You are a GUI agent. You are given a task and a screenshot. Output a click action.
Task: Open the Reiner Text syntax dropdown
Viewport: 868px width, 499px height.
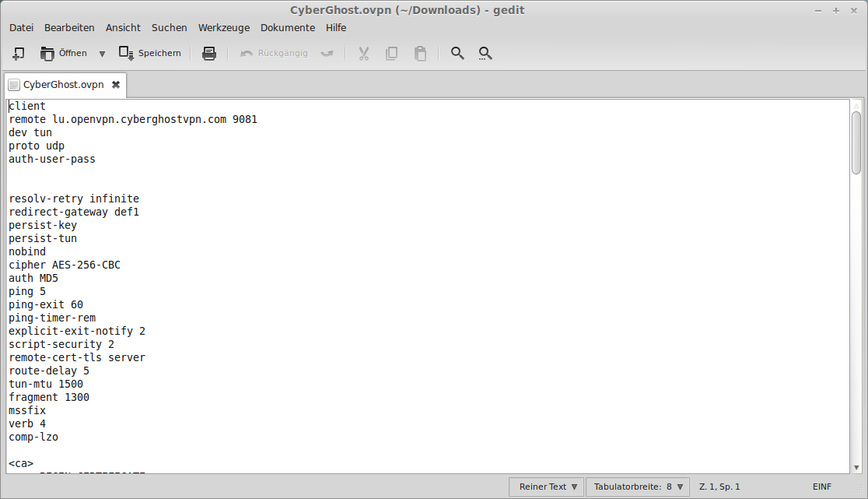(546, 487)
